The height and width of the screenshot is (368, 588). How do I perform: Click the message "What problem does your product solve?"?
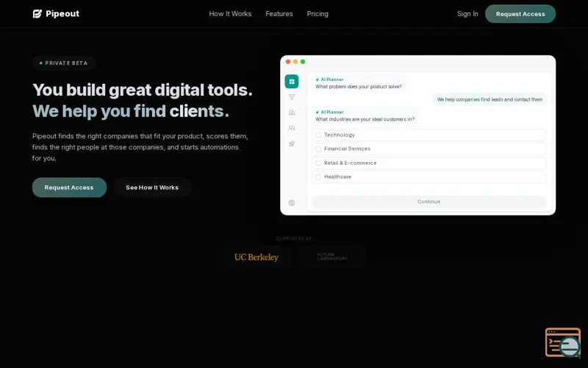(358, 87)
